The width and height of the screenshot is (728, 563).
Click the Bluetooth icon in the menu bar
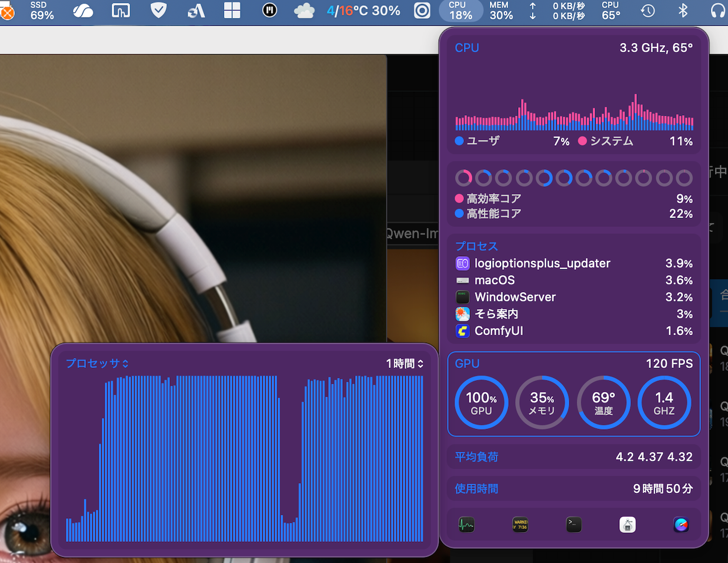(683, 11)
